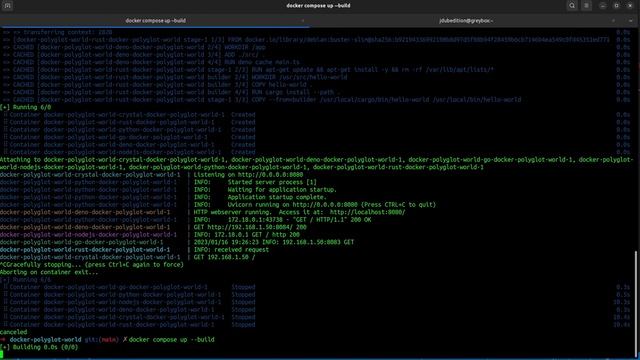This screenshot has height=360, width=640.
Task: Click the green cursor block at the bottom
Action: tap(2, 355)
